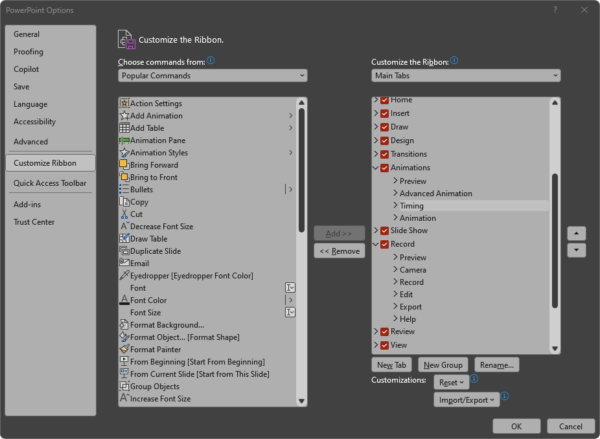Screen dimensions: 600x439
Task: Click the Move Up arrow button
Action: click(576, 233)
